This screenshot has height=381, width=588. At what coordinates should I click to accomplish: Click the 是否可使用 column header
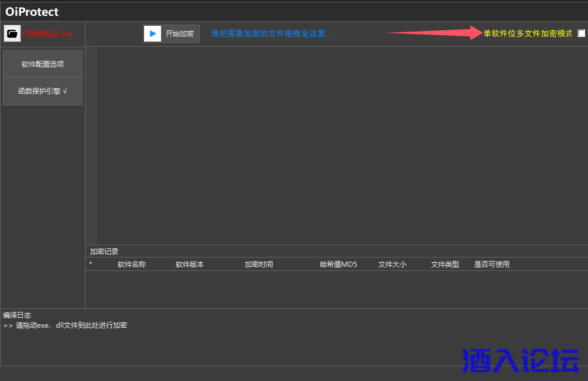492,265
